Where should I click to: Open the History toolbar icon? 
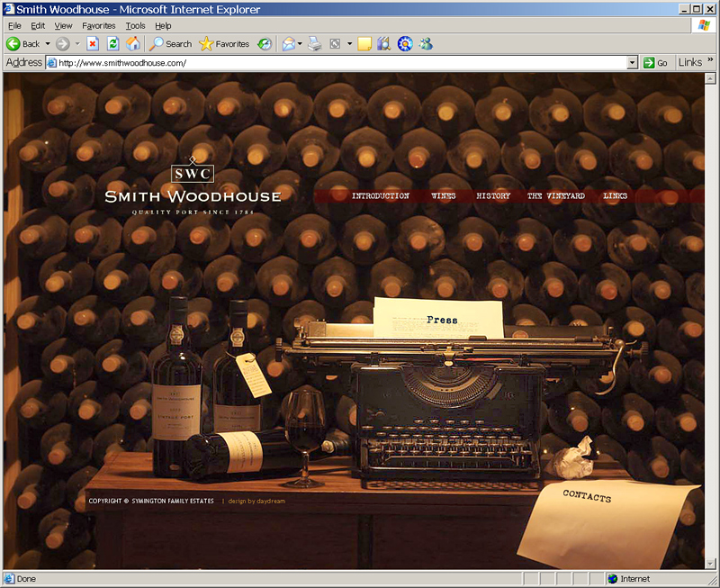(x=265, y=44)
